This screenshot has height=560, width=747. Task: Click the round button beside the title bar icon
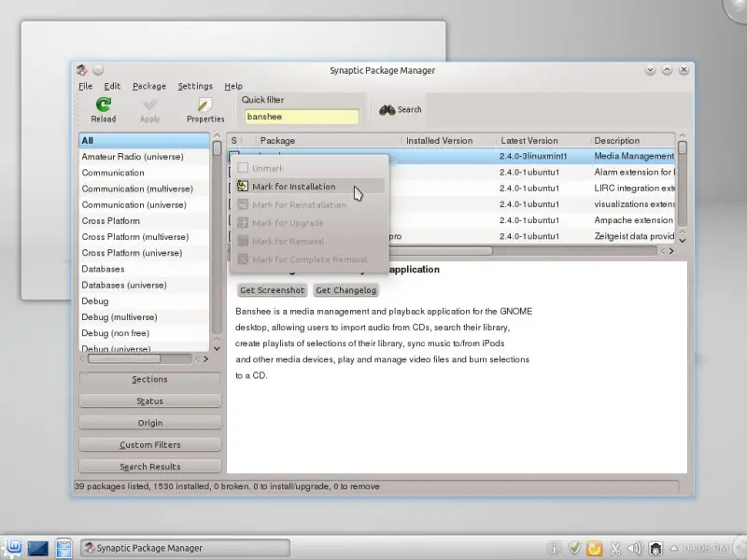(98, 70)
